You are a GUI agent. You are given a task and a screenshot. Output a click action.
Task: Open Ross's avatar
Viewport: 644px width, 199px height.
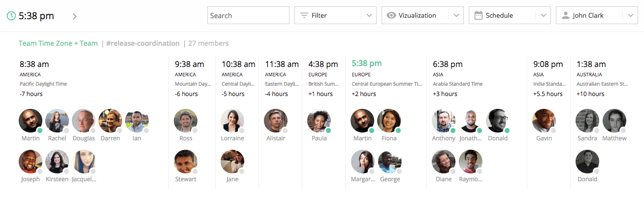[x=186, y=121]
